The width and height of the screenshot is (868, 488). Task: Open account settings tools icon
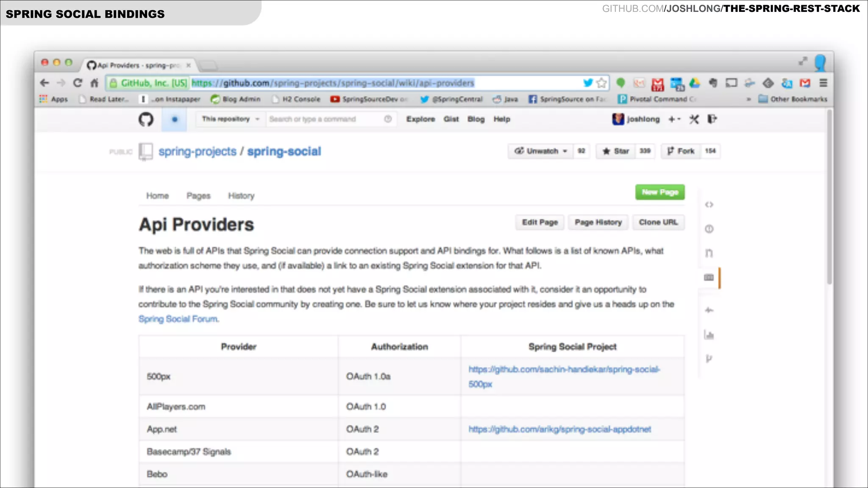pos(694,119)
